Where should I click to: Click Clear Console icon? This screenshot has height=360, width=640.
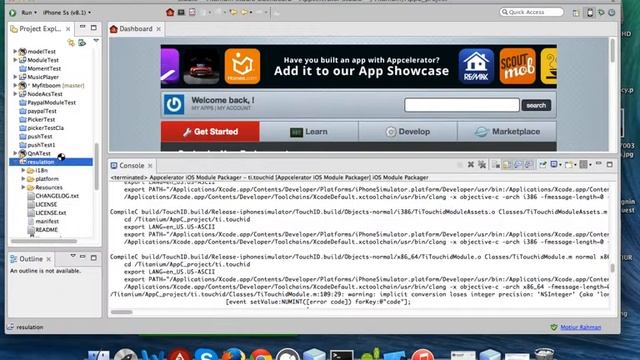click(496, 164)
